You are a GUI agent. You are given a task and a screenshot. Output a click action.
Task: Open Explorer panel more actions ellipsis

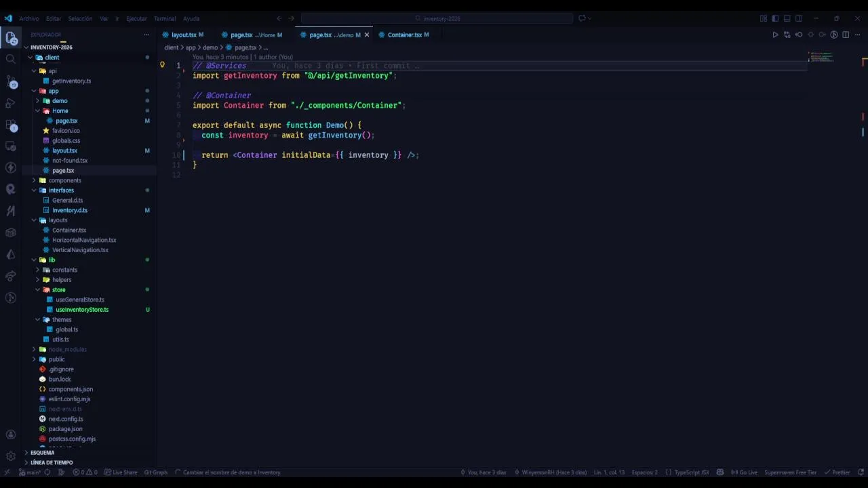[146, 35]
